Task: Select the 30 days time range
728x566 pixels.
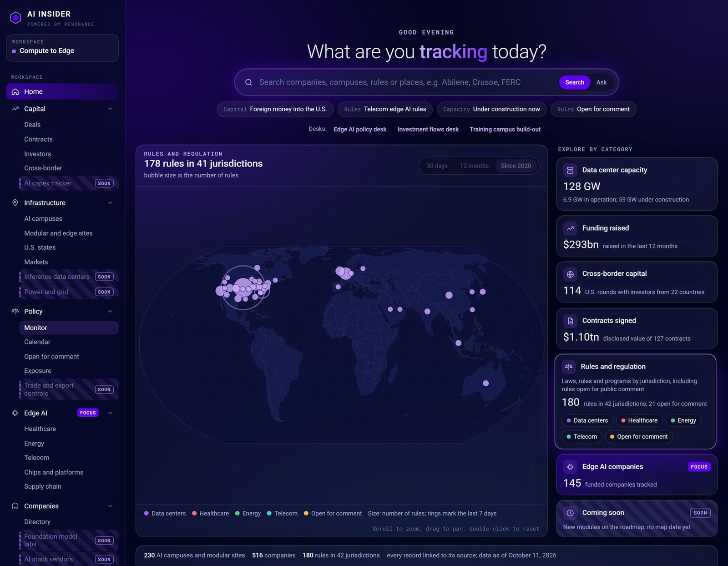Action: (437, 166)
